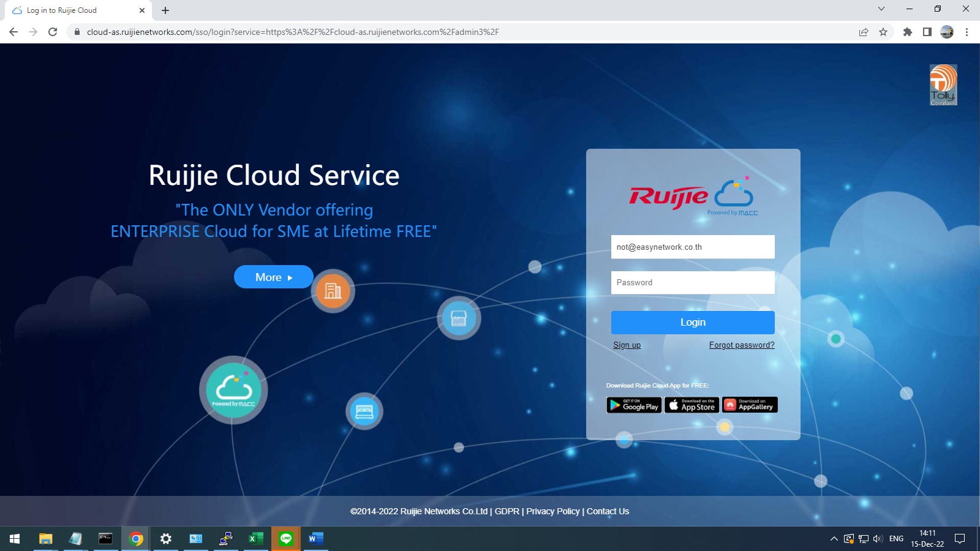Viewport: 980px width, 551px height.
Task: Click the blue hotel bed icon bubble
Action: (x=364, y=411)
